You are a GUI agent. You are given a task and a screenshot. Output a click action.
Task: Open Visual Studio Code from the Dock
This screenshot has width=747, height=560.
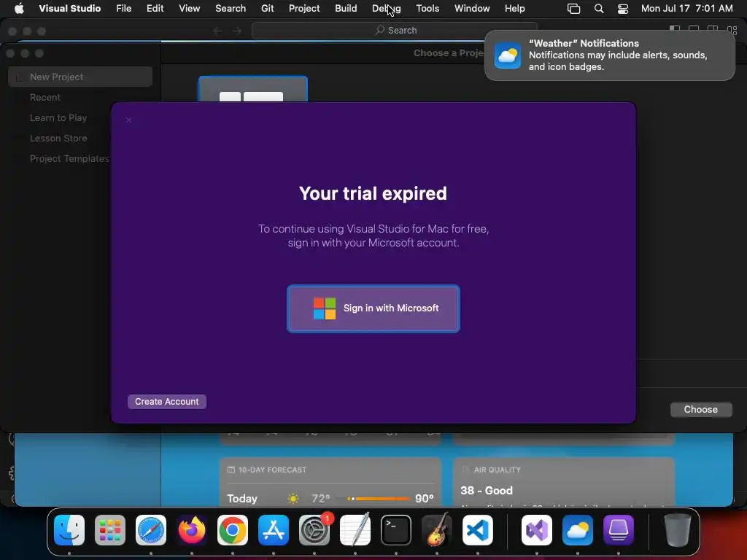pyautogui.click(x=477, y=530)
